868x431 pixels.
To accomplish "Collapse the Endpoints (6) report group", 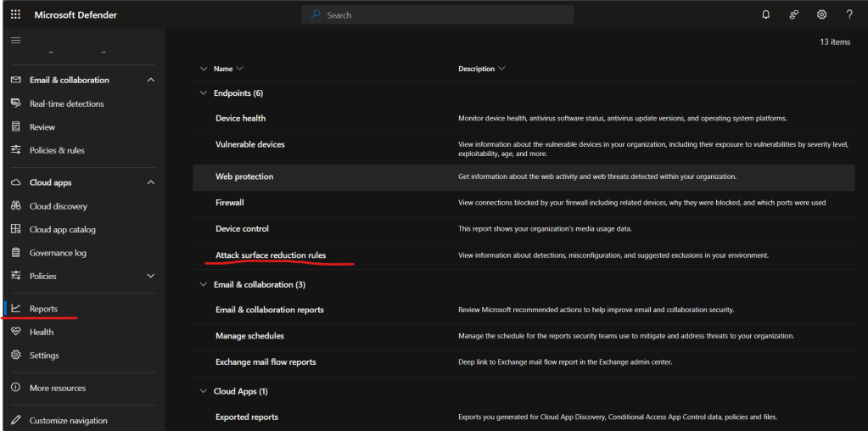I will [203, 93].
